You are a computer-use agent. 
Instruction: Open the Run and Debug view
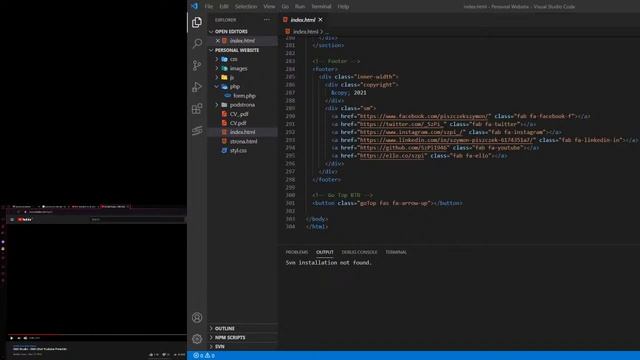197,87
